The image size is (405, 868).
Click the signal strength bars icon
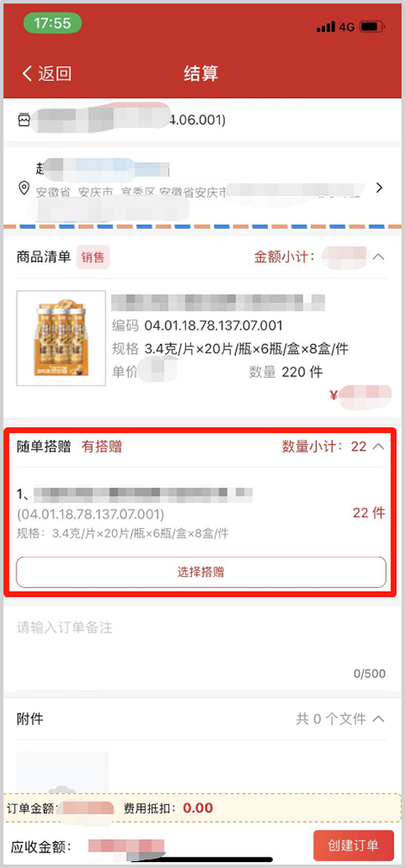326,27
